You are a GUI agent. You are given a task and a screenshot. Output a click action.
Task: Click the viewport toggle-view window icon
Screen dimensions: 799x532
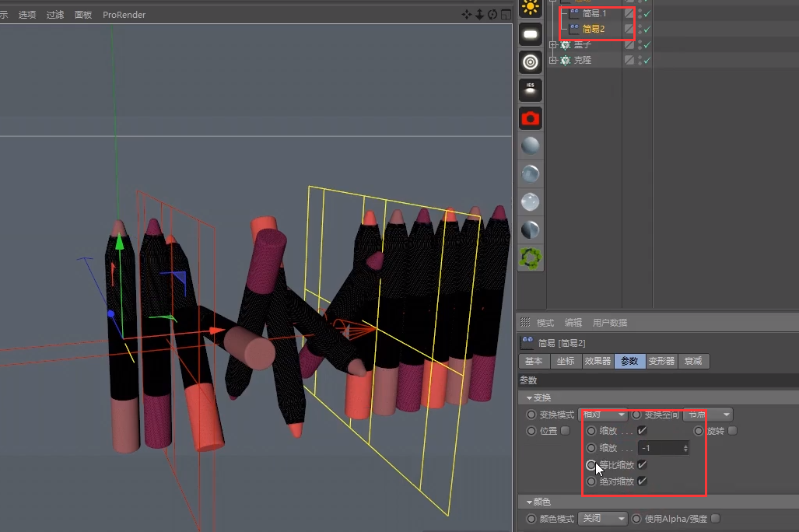coord(506,15)
